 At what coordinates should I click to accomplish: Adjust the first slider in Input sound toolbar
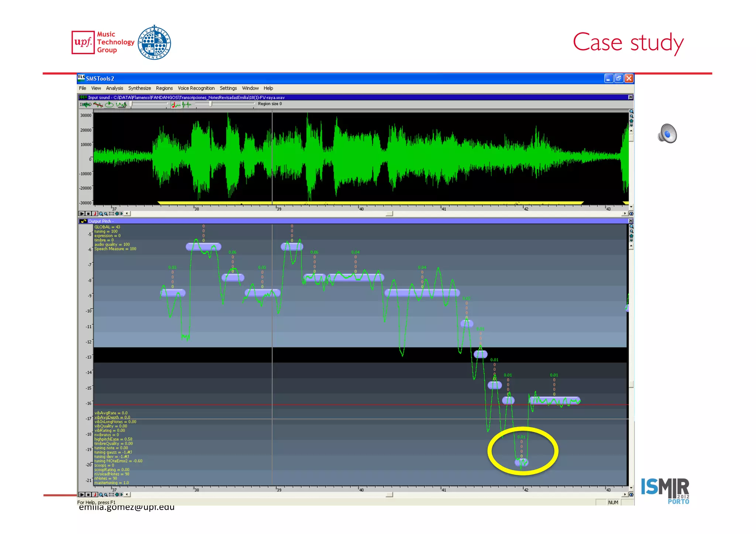click(x=149, y=104)
